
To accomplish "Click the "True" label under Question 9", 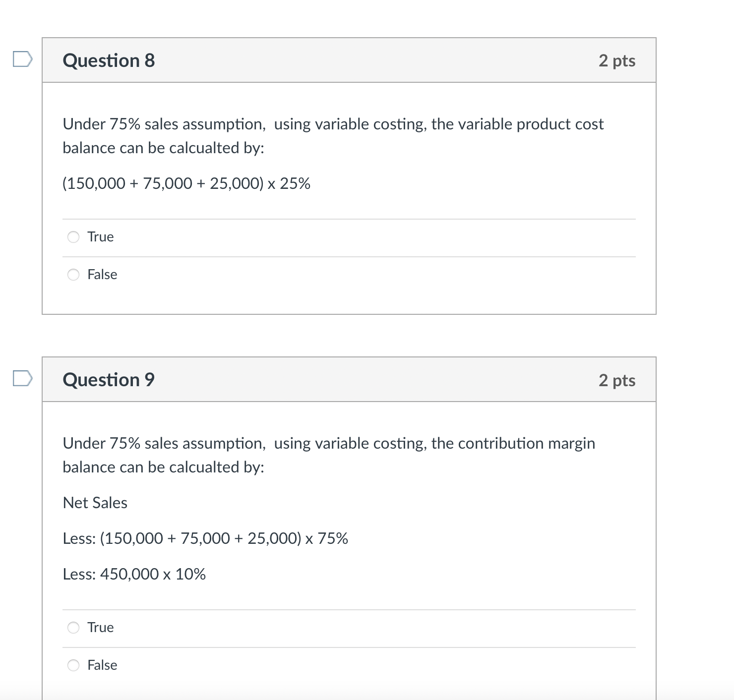I will (101, 628).
